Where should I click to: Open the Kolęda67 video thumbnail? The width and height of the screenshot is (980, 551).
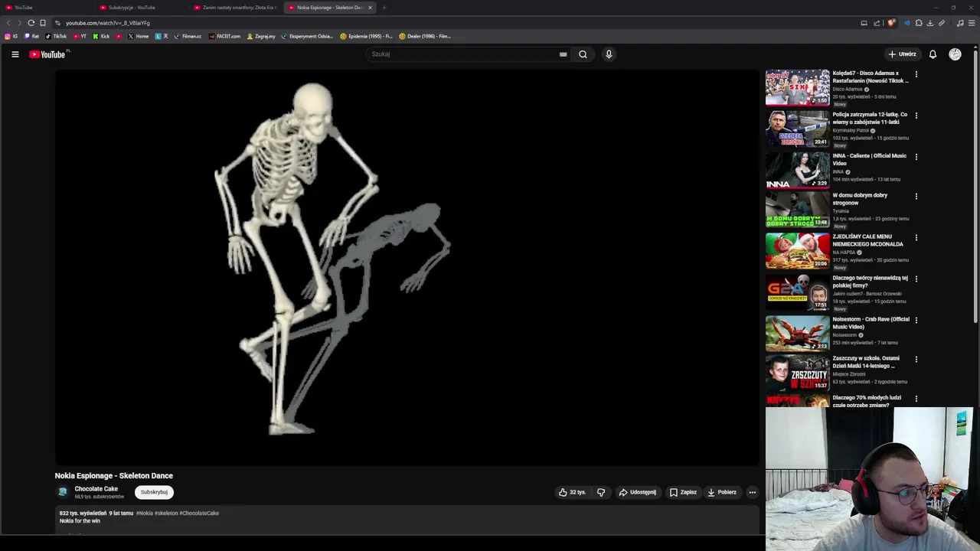tap(797, 87)
